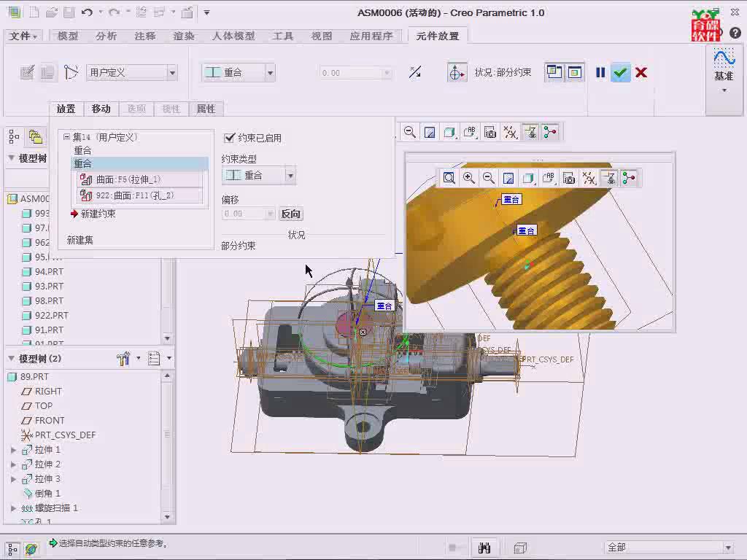Click the convert to mechanism connection icon

(71, 72)
